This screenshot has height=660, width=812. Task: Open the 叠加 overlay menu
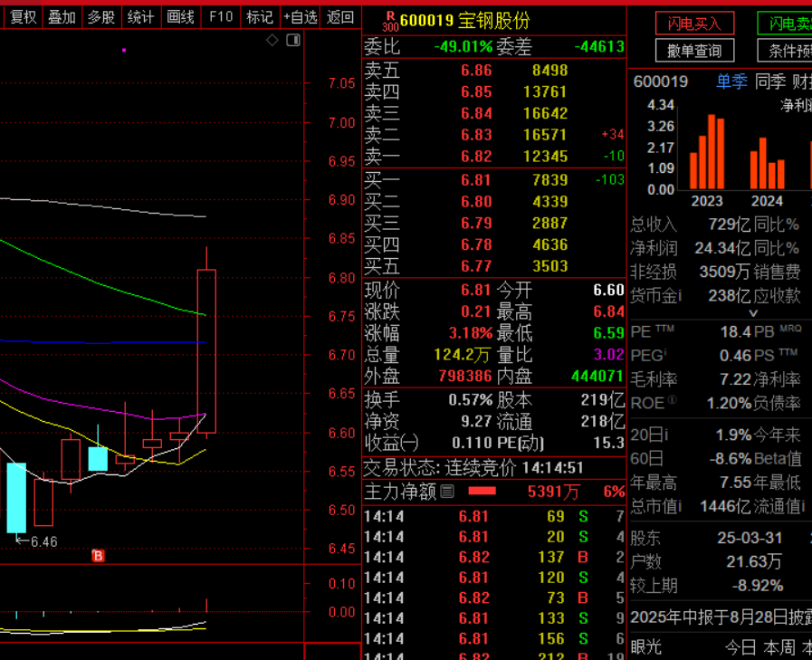tap(62, 17)
